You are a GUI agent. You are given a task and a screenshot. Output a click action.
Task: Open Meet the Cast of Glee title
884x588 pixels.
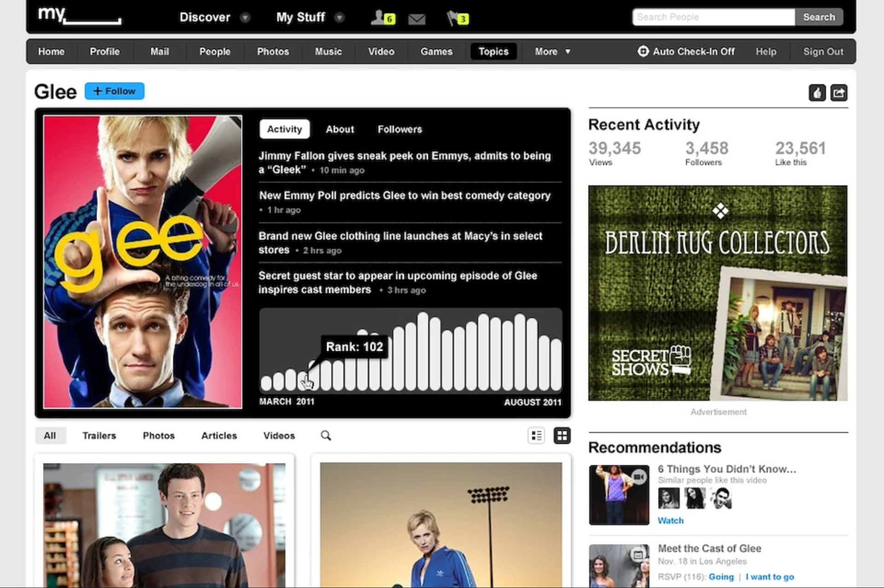click(x=710, y=548)
